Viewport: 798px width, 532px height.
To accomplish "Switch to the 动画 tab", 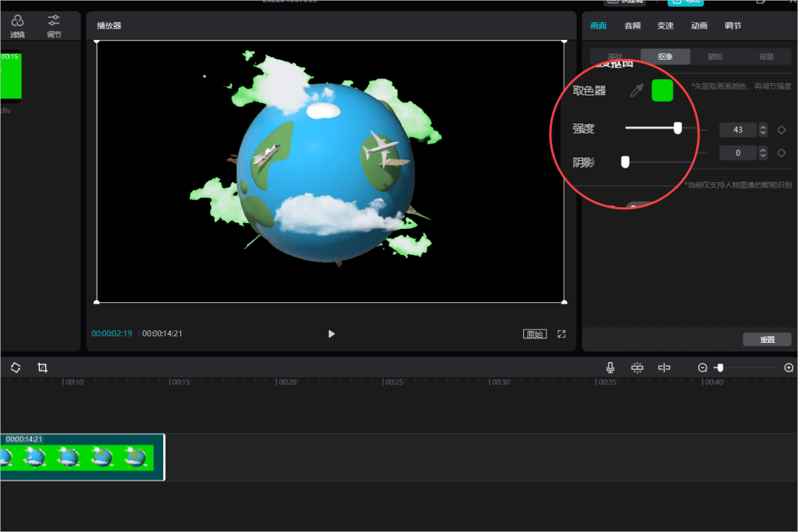I will tap(699, 25).
